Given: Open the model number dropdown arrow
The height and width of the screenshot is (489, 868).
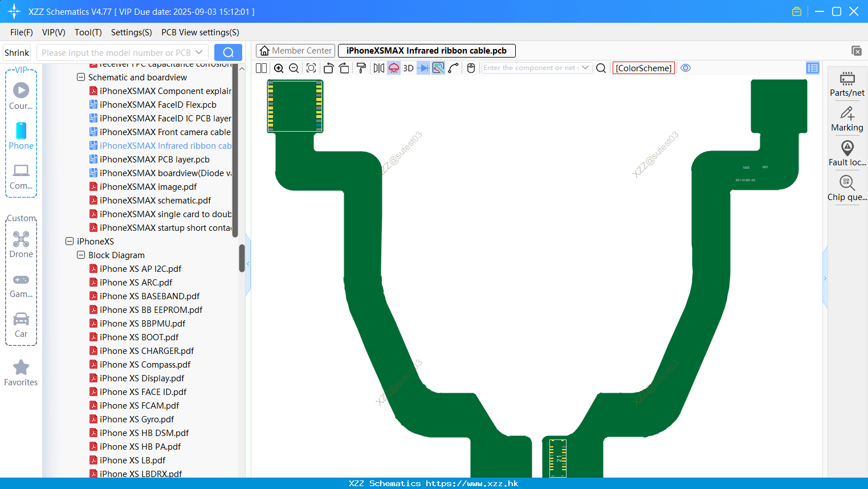Looking at the screenshot, I should (199, 52).
